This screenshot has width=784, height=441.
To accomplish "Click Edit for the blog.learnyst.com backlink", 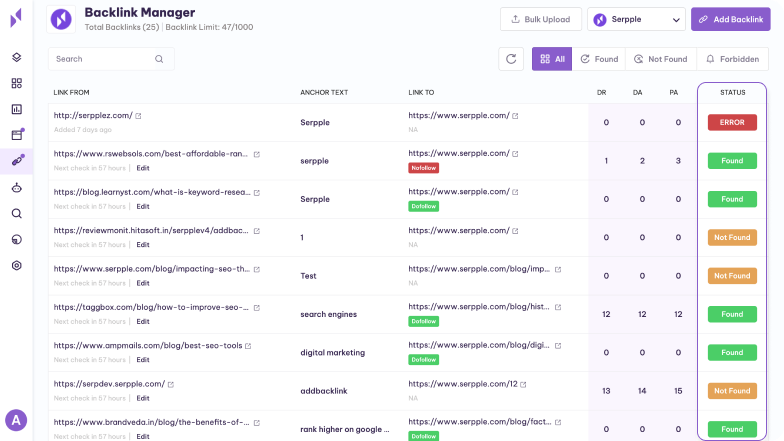I will (143, 206).
